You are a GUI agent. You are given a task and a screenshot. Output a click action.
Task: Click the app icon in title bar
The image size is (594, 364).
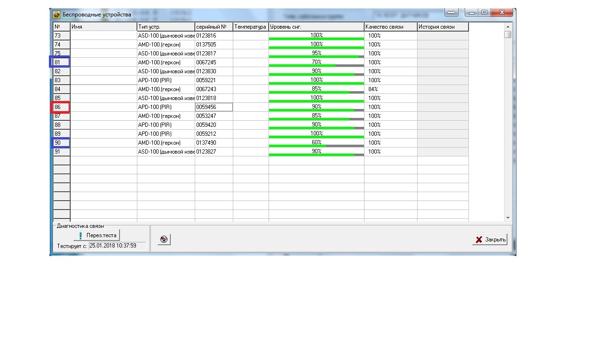[56, 14]
